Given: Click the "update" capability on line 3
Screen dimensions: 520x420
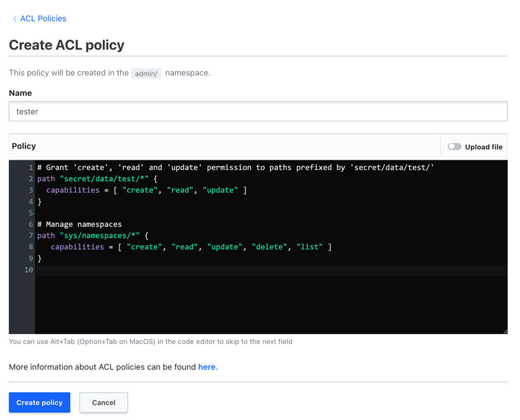Looking at the screenshot, I should [x=220, y=190].
